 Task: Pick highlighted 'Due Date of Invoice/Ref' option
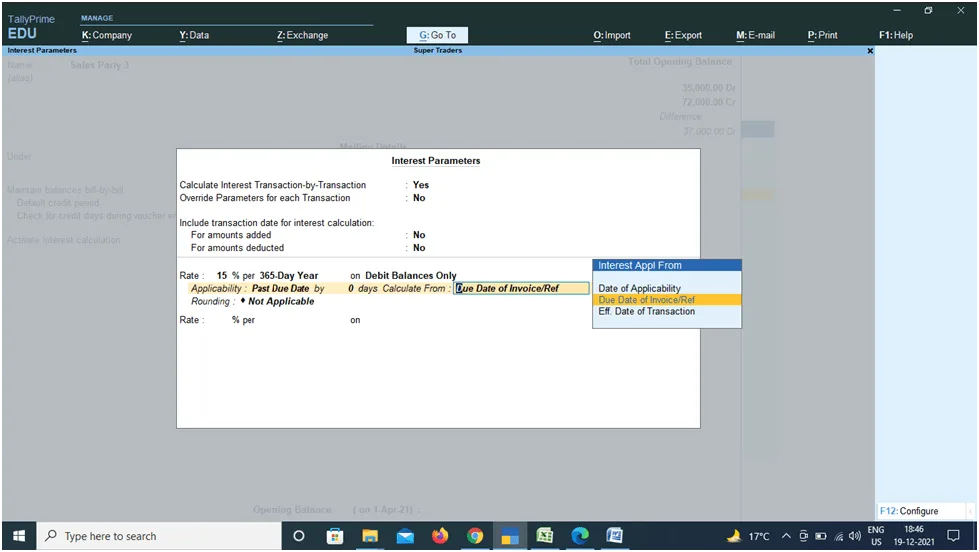[x=646, y=300]
